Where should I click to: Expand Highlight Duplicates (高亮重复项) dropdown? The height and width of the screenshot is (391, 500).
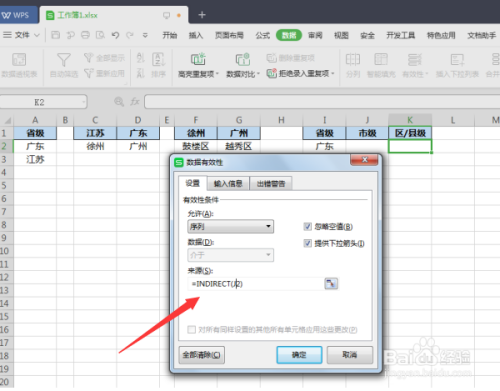(217, 74)
